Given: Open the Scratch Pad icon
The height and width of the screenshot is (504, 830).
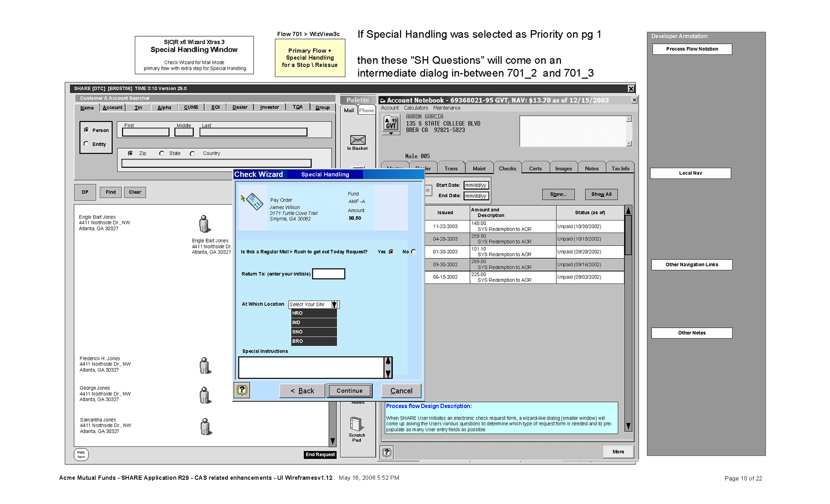Looking at the screenshot, I should [x=356, y=424].
